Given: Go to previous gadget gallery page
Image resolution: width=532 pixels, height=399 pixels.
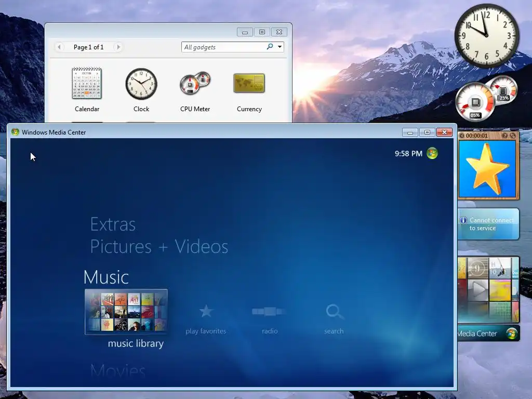Looking at the screenshot, I should coord(59,47).
